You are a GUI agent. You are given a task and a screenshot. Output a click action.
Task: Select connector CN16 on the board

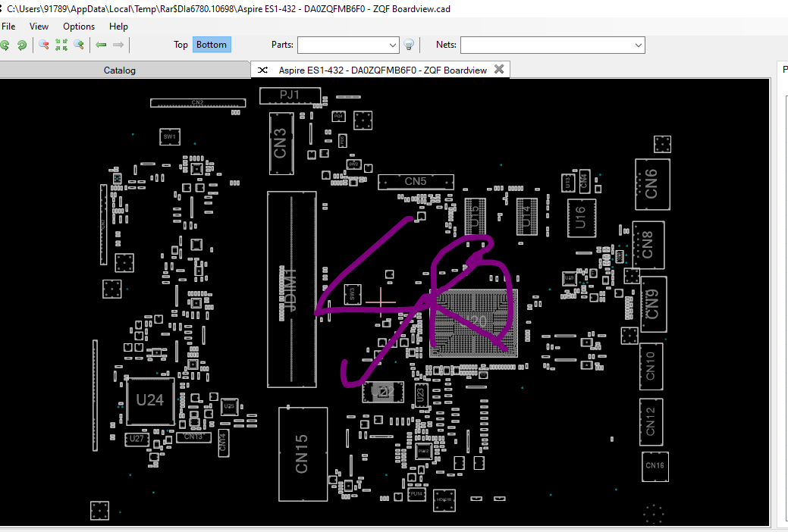pyautogui.click(x=655, y=466)
